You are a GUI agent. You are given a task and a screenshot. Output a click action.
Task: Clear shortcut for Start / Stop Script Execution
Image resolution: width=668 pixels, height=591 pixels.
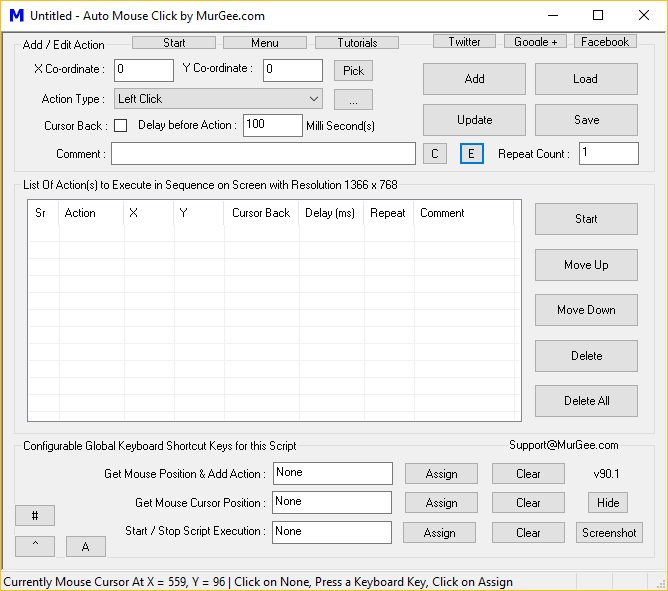point(528,533)
